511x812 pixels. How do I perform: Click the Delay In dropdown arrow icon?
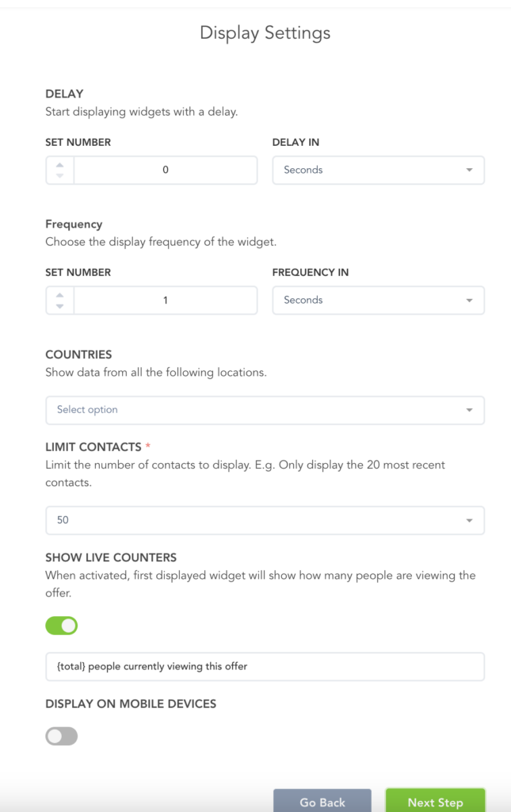click(x=469, y=170)
